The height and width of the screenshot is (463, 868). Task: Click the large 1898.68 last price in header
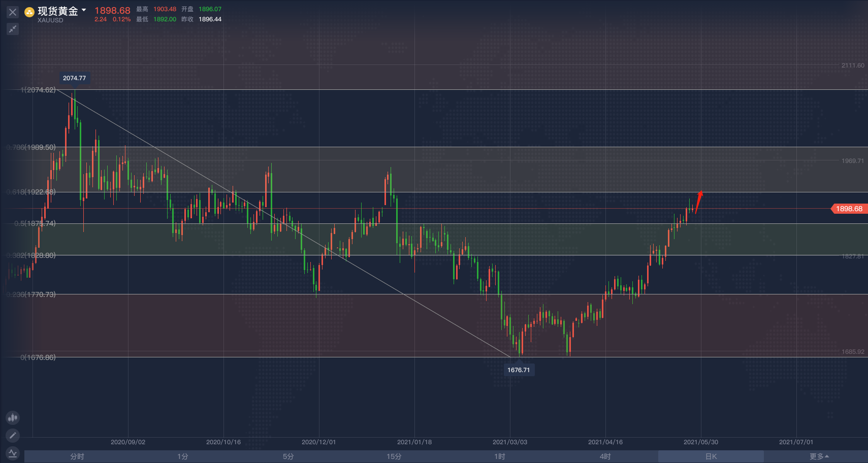(x=112, y=11)
